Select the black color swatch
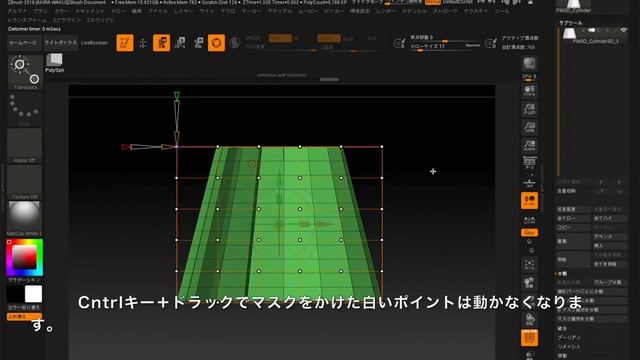 (15, 294)
